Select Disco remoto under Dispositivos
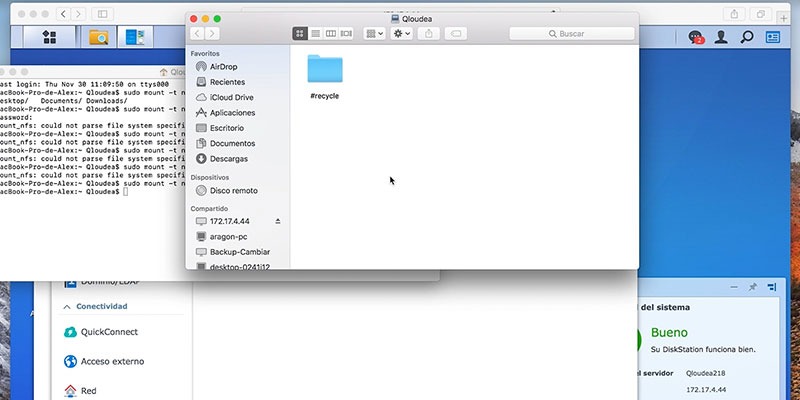This screenshot has width=800, height=400. [x=234, y=191]
